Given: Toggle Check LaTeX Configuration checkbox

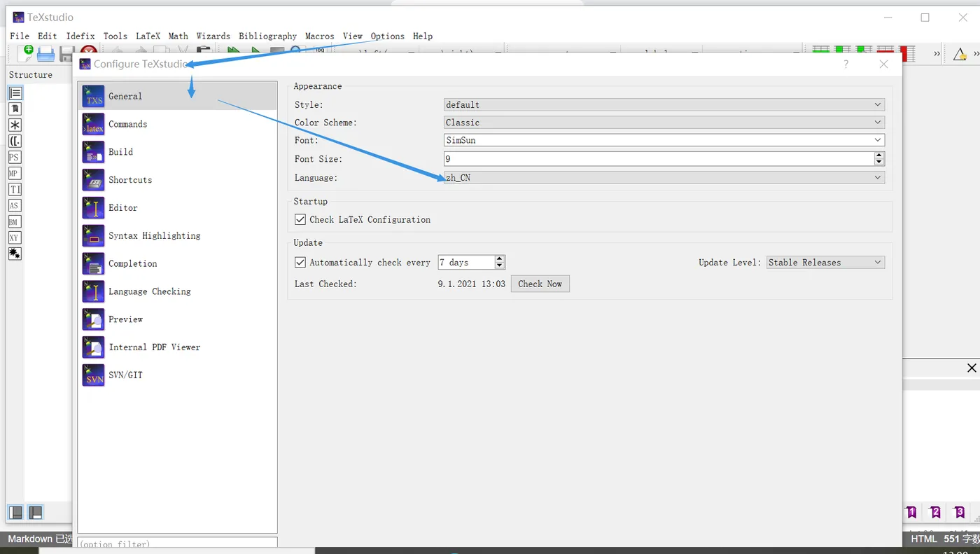Looking at the screenshot, I should click(300, 219).
